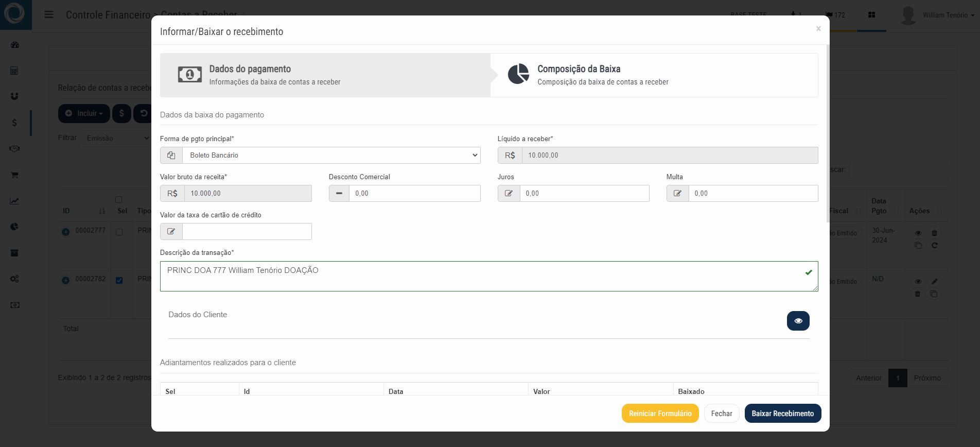Click the credit card fee edit icon

coord(171,231)
